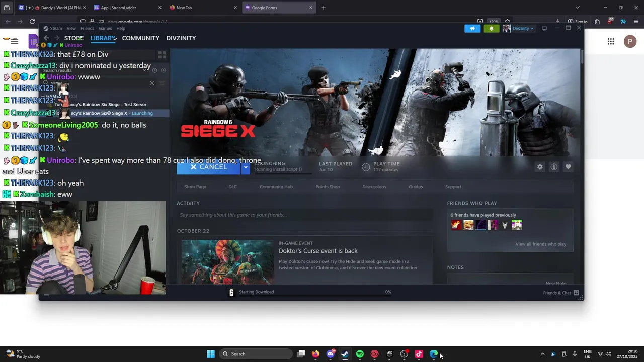
Task: Open Discord from the taskbar
Action: (331, 354)
